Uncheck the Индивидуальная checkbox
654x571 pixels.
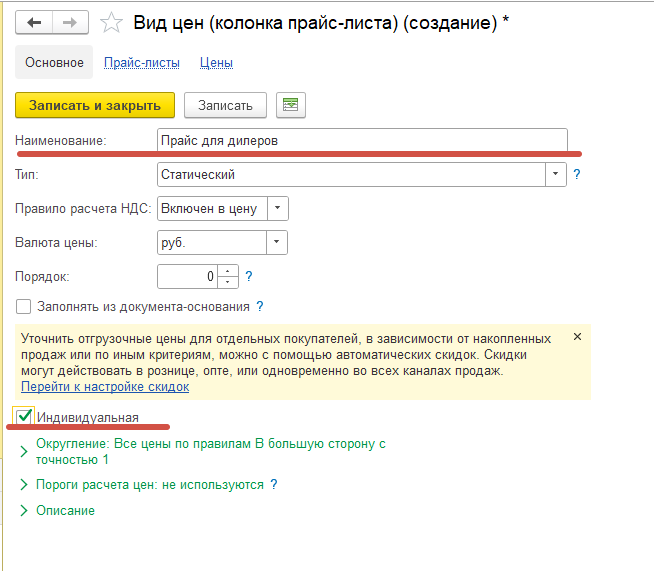(23, 417)
